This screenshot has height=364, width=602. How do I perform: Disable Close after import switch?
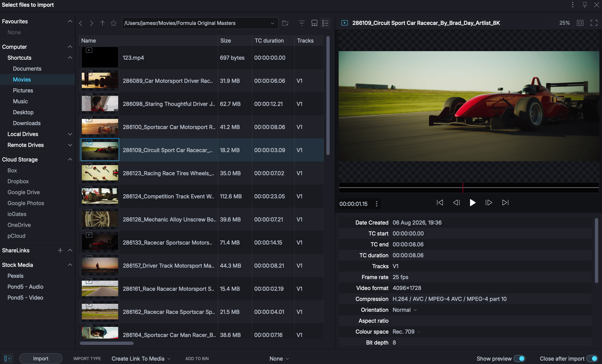click(592, 359)
